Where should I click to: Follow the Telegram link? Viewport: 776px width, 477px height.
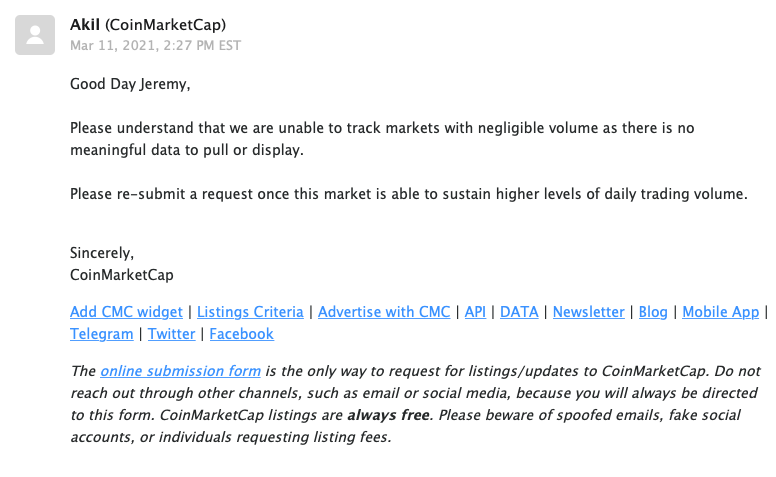click(x=101, y=334)
